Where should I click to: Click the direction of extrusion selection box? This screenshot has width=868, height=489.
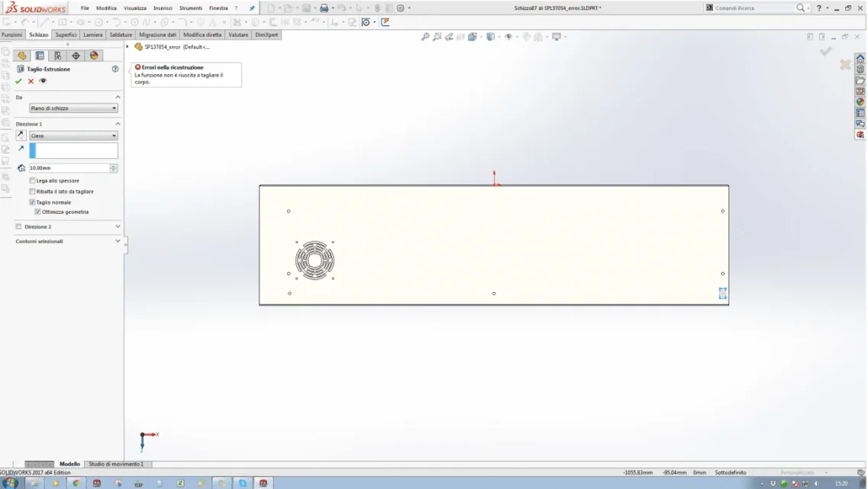click(x=73, y=150)
